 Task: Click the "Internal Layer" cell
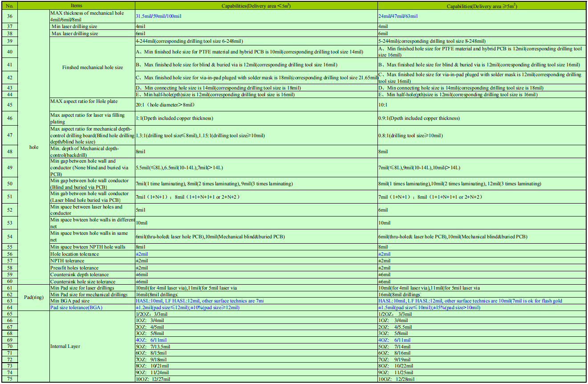92,346
